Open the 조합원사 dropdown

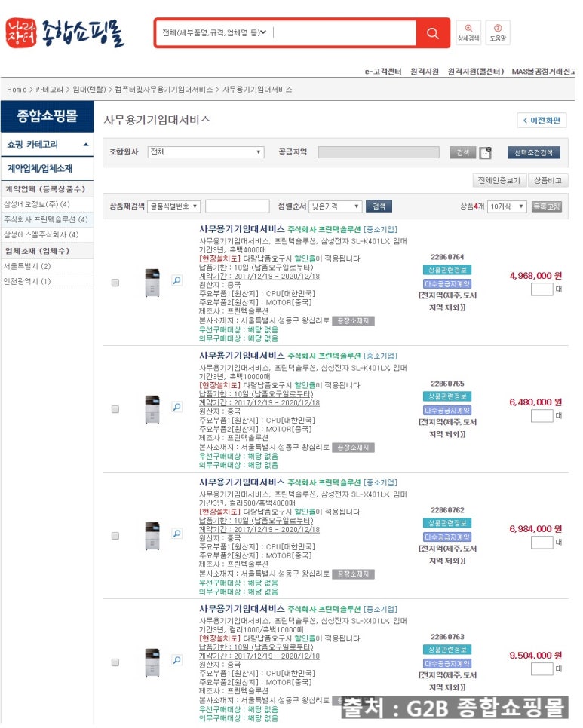coord(206,151)
